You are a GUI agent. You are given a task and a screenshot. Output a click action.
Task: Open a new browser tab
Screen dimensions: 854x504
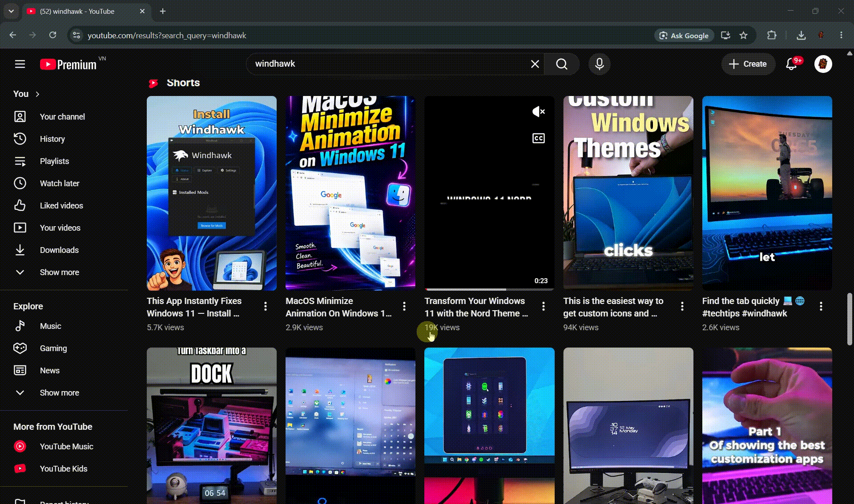click(163, 11)
